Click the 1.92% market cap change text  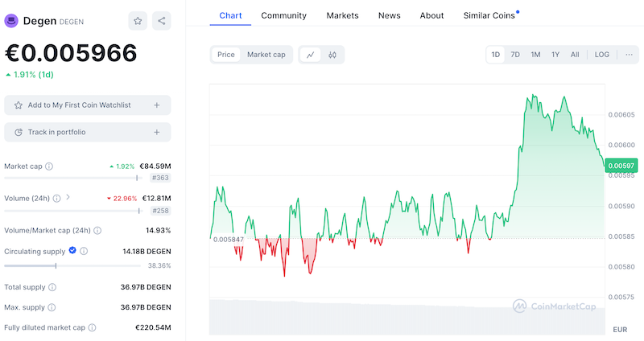[122, 166]
